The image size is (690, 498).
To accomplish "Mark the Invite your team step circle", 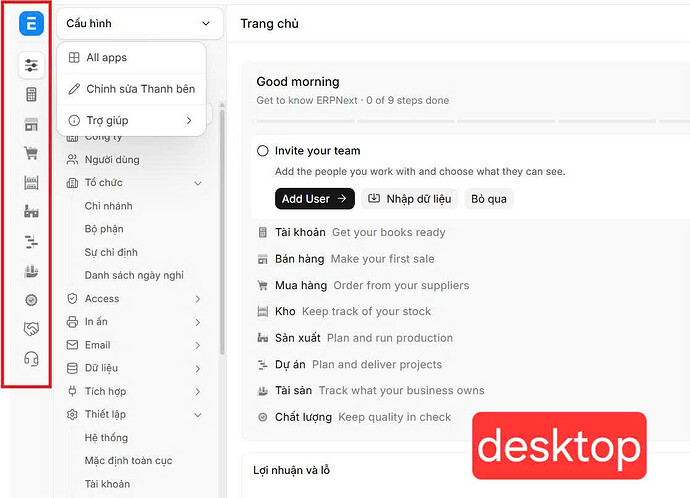I will point(263,151).
